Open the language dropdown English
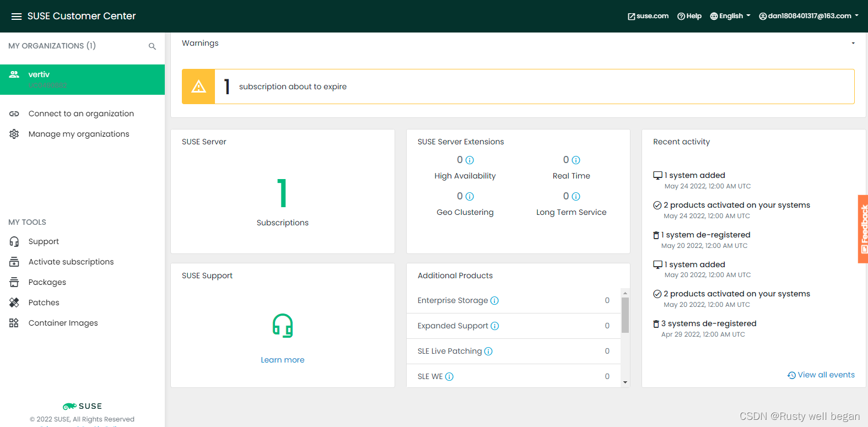The height and width of the screenshot is (427, 868). tap(730, 16)
